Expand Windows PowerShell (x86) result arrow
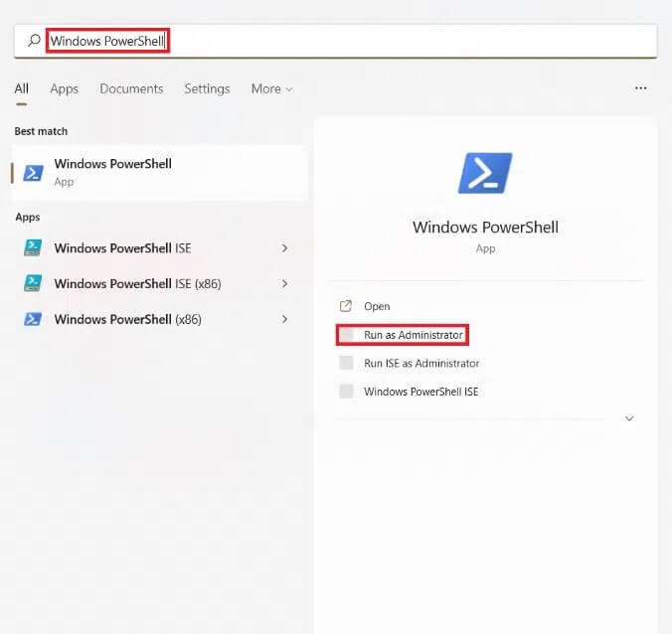The height and width of the screenshot is (634, 672). [x=284, y=319]
